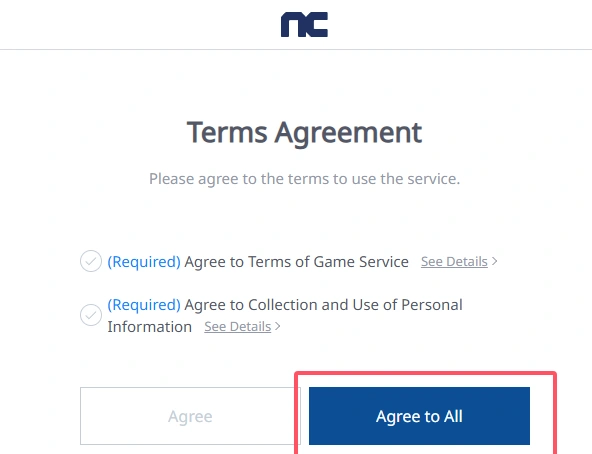
Task: Select the 'Agree to Collection and Use of Personal' text
Action: pyautogui.click(x=323, y=305)
